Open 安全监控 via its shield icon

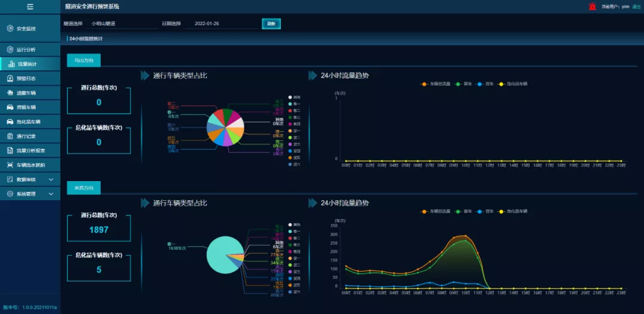(10, 29)
